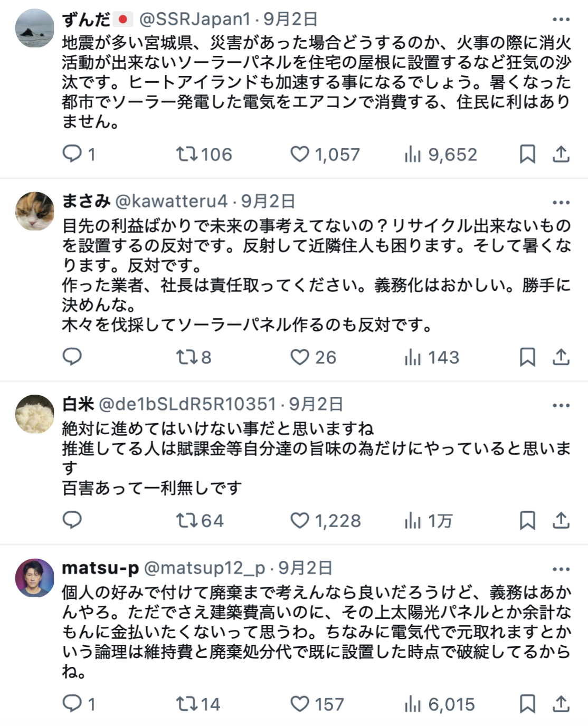Open more menu on まさみ's tweet
Viewport: 588px width, 726px height.
[561, 202]
